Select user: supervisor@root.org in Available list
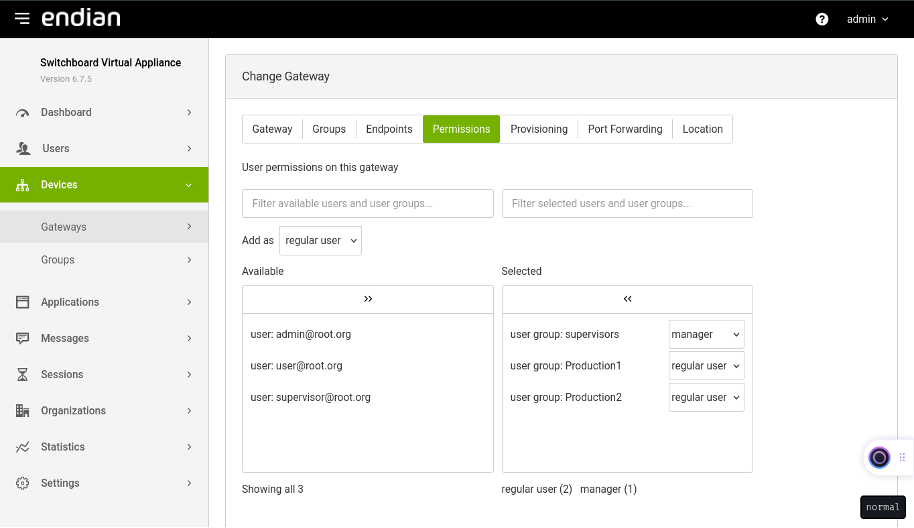Screen dimensions: 914x528 [x=310, y=397]
